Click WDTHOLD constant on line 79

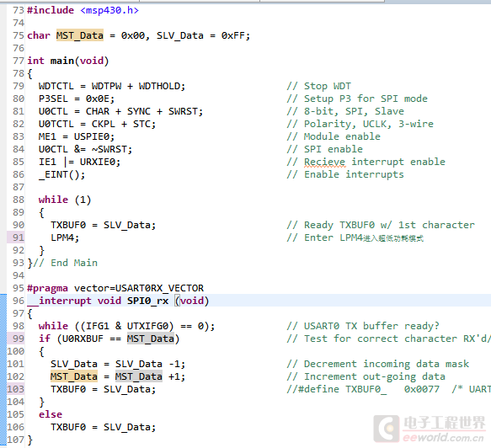[x=162, y=86]
